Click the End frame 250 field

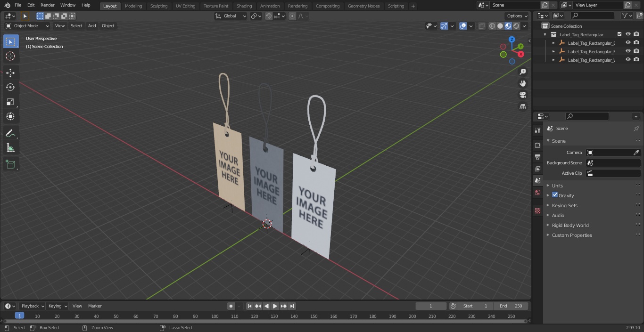(x=511, y=306)
